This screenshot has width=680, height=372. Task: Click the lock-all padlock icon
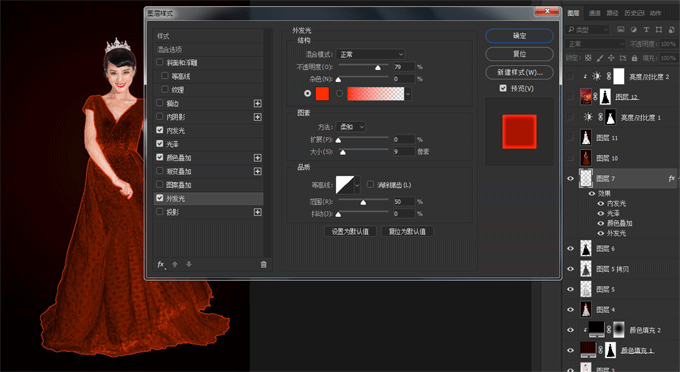634,58
